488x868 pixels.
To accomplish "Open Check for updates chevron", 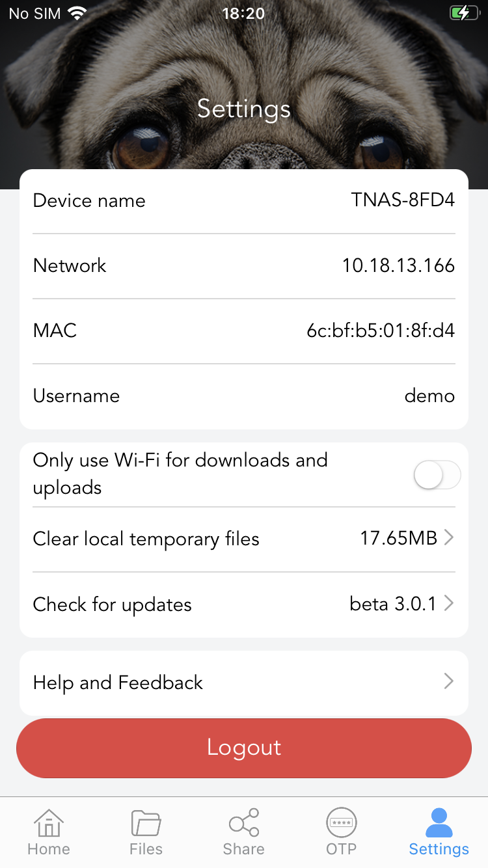I will (x=449, y=604).
